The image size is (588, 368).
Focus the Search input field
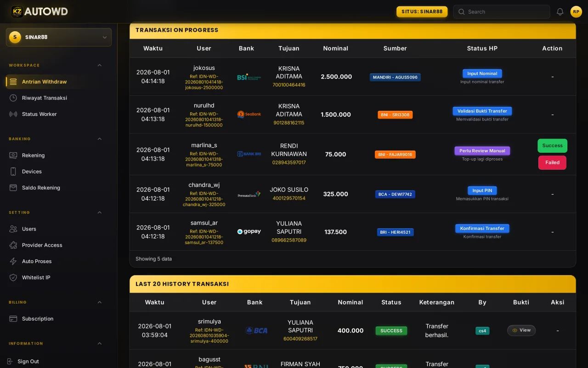point(502,12)
